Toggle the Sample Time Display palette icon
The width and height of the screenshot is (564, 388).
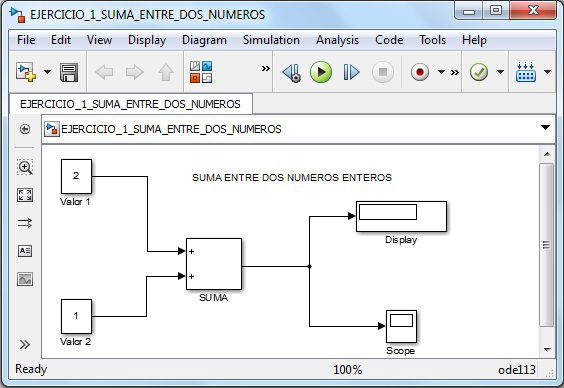(x=25, y=223)
